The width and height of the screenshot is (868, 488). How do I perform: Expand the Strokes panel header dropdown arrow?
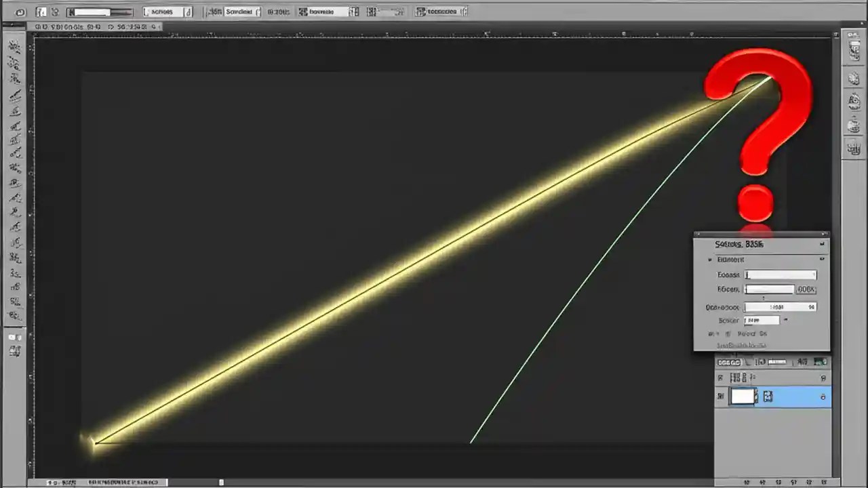(823, 244)
